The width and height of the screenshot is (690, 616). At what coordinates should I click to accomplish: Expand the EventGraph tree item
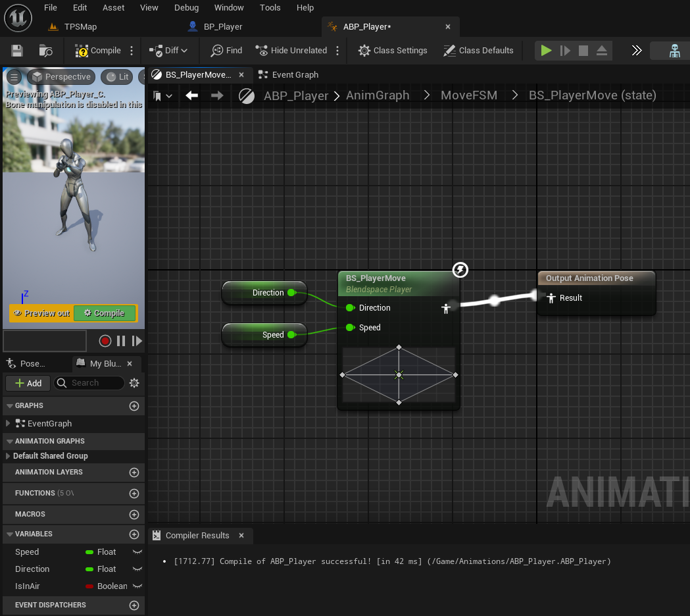7,424
